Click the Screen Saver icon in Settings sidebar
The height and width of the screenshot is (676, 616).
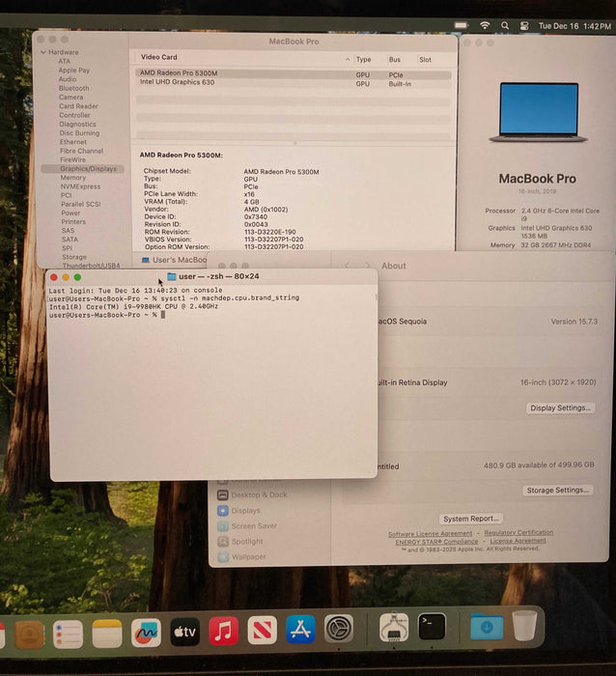click(x=223, y=526)
